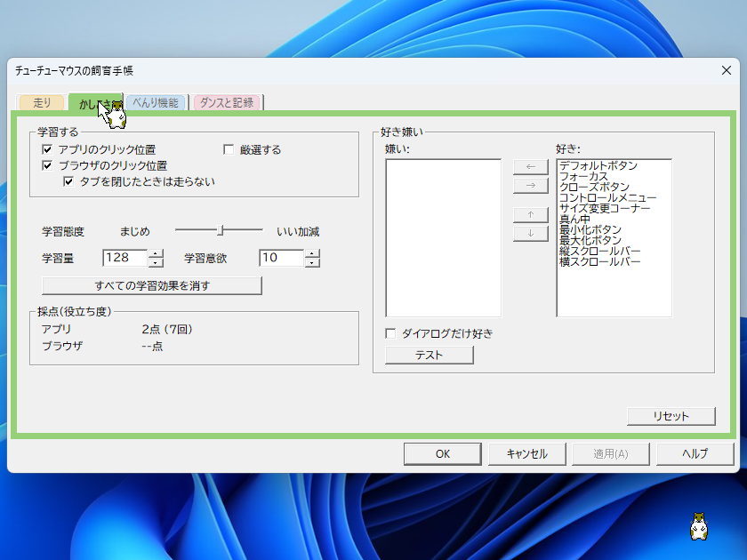The height and width of the screenshot is (560, 747).
Task: Click the left arrow move button
Action: coord(530,167)
